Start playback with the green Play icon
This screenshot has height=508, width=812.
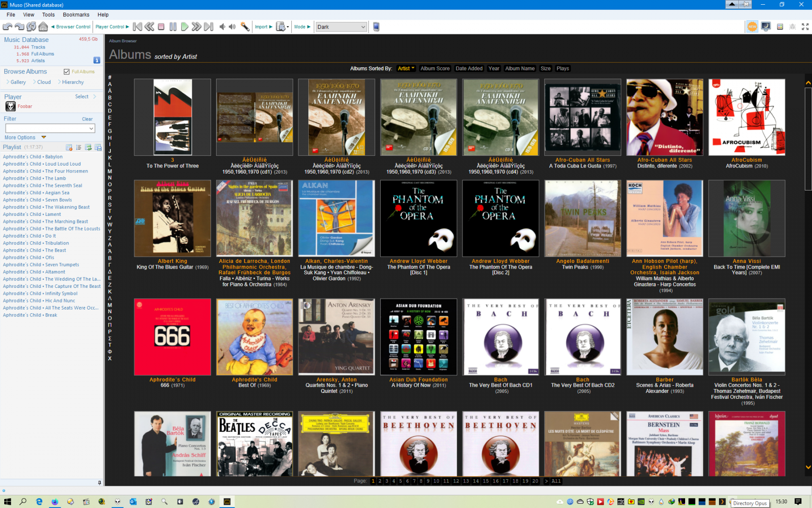(185, 27)
